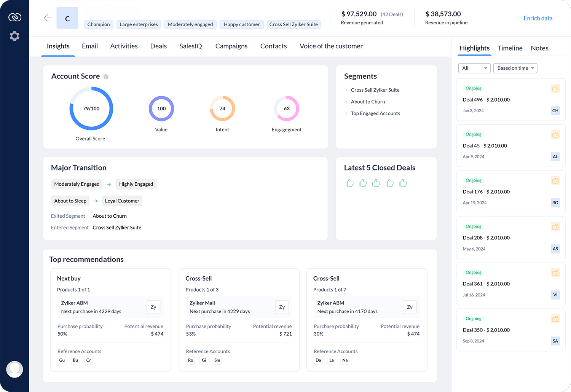
Task: Switch to the Timeline tab
Action: [x=510, y=48]
